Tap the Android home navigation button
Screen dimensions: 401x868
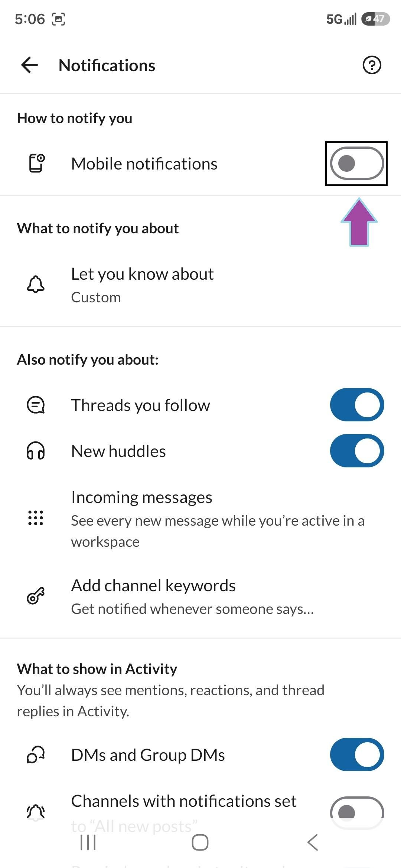[200, 842]
